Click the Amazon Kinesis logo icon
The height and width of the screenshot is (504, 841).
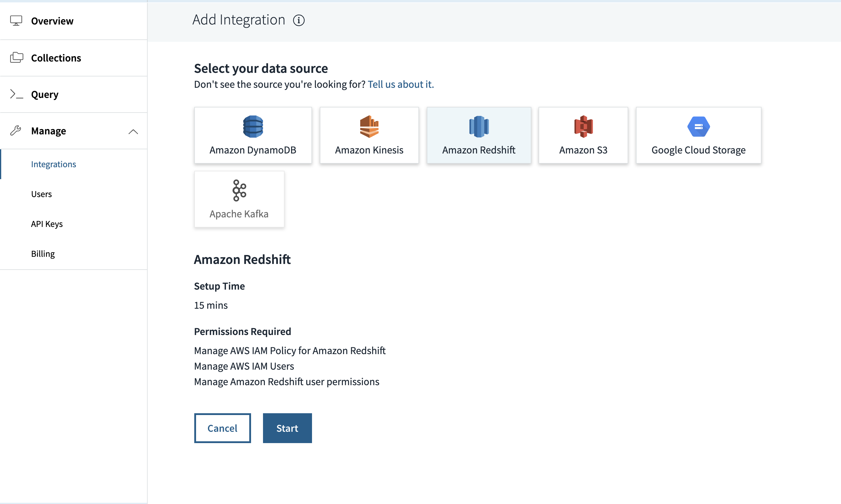369,126
